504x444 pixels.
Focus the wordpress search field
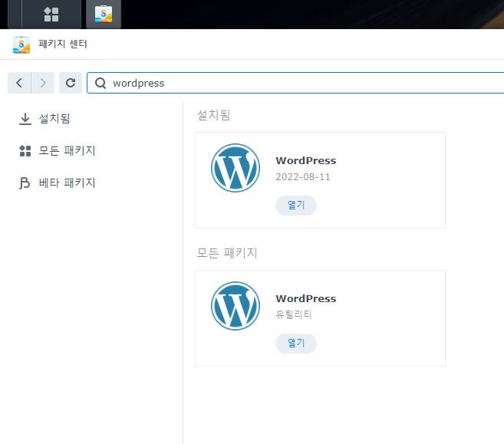295,83
